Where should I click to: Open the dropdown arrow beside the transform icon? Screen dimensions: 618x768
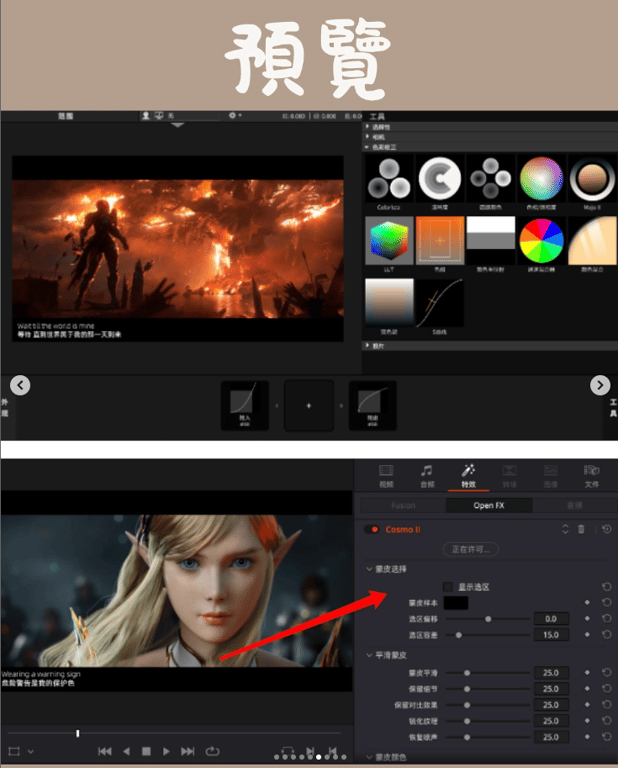coord(31,751)
